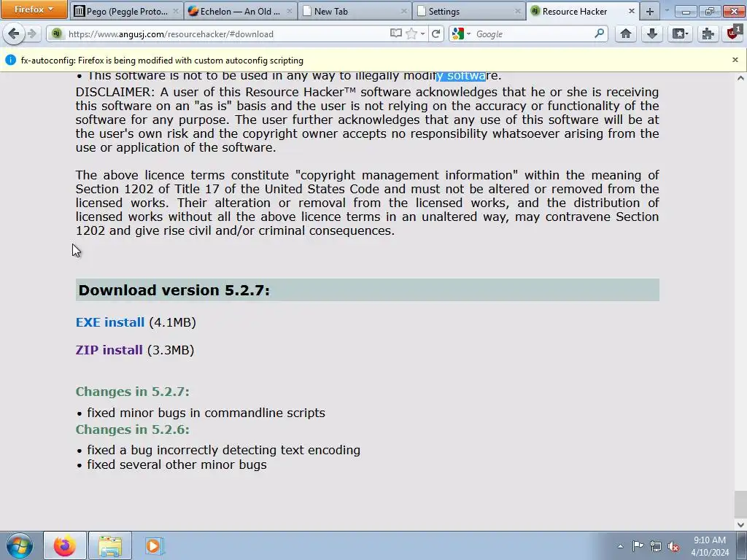This screenshot has width=747, height=560.
Task: Click the Changes in 5.2.7 heading
Action: (133, 392)
